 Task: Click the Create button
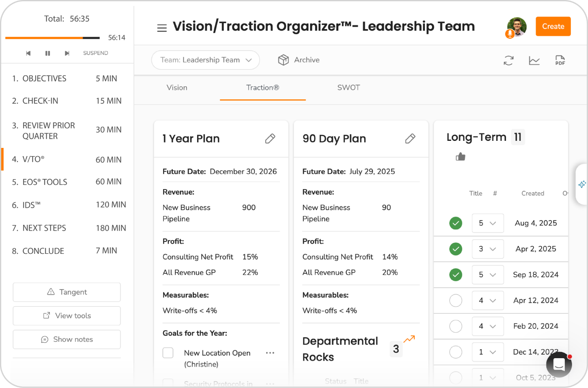(553, 26)
